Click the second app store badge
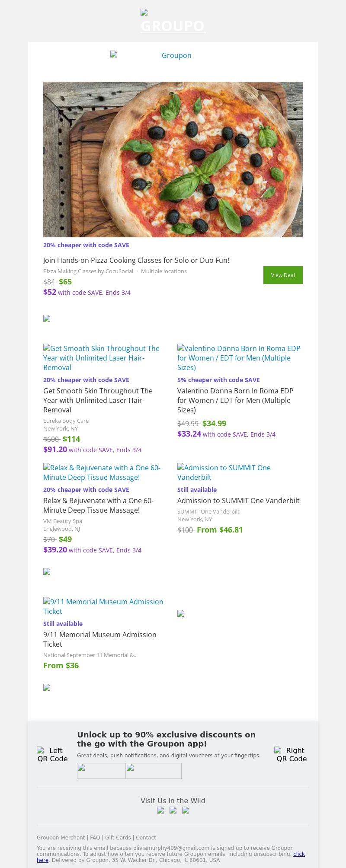The image size is (346, 868). pos(154,771)
